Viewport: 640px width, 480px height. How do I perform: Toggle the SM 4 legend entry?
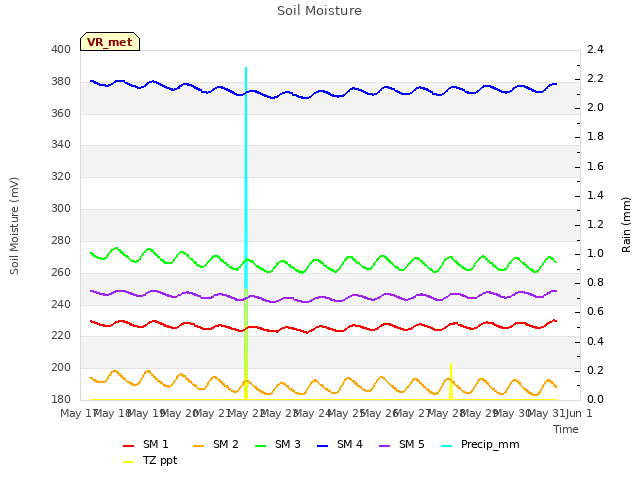point(340,444)
